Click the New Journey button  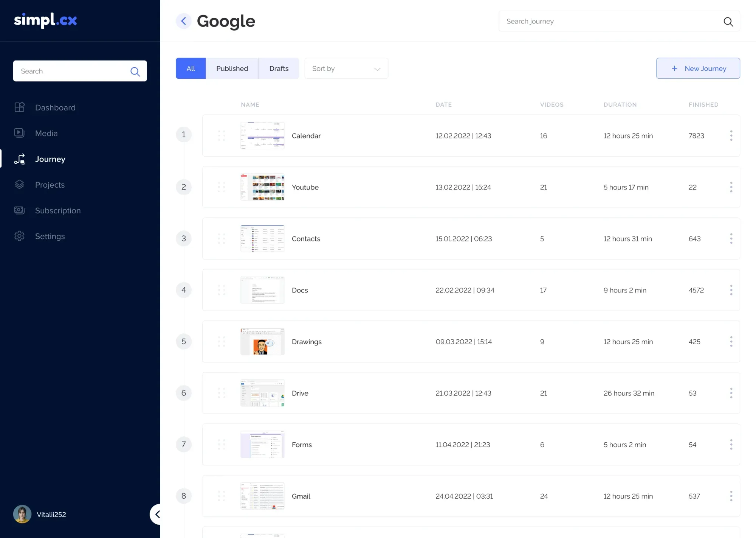tap(698, 68)
